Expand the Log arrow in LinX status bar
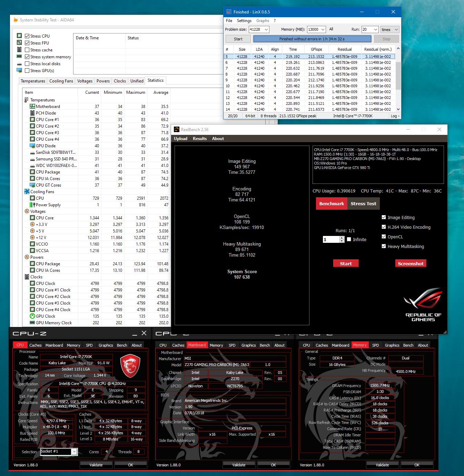This screenshot has width=464, height=476. click(x=395, y=116)
